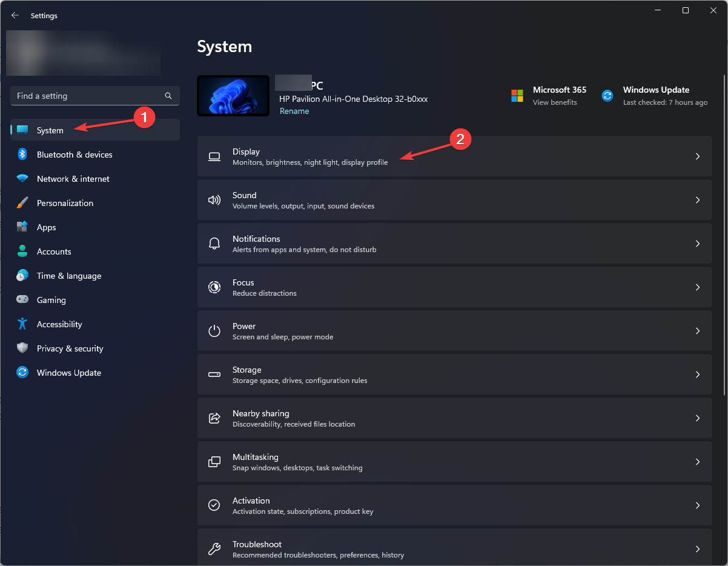Open Notifications using its right chevron
The height and width of the screenshot is (566, 728).
[x=698, y=244]
